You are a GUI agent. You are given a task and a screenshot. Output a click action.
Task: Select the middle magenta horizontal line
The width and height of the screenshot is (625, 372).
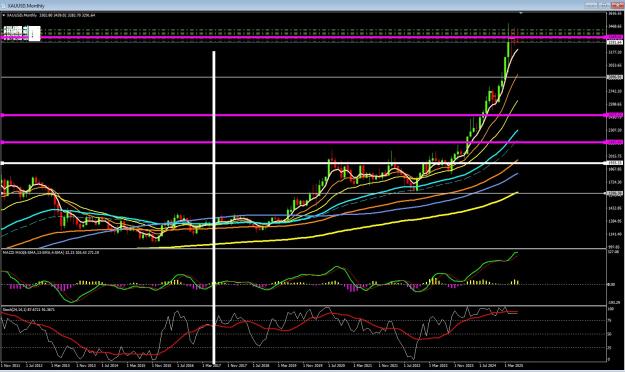pyautogui.click(x=303, y=115)
